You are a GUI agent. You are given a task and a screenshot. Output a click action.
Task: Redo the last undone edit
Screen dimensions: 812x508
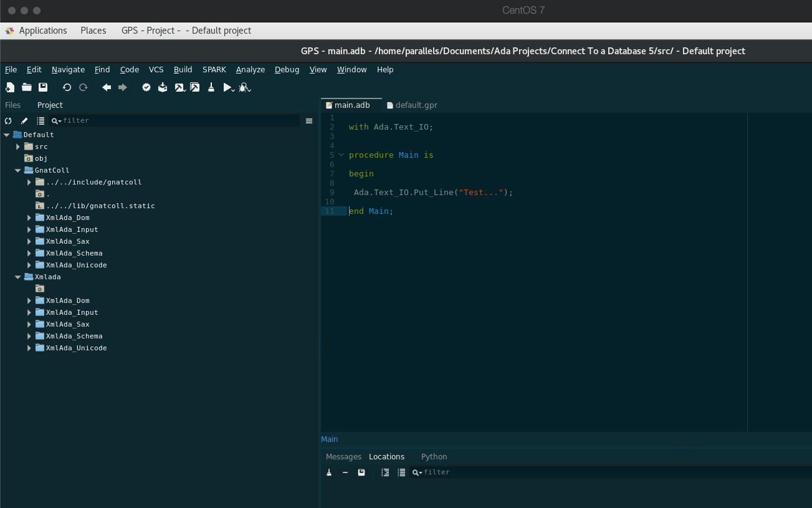coord(83,88)
